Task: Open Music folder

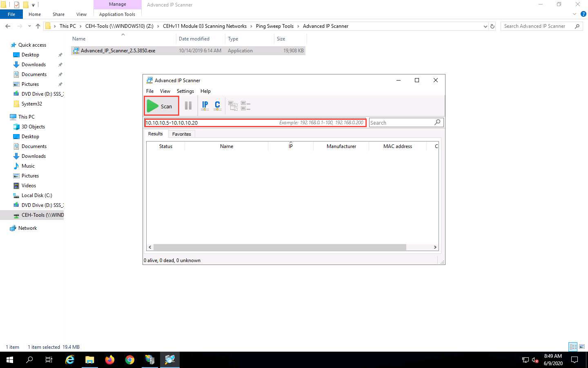Action: tap(28, 166)
